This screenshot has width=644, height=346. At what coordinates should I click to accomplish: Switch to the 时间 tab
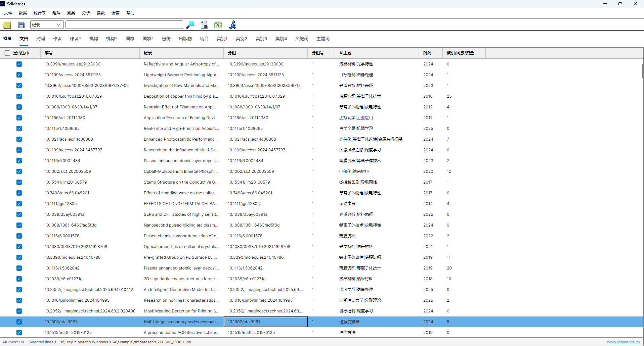click(41, 39)
